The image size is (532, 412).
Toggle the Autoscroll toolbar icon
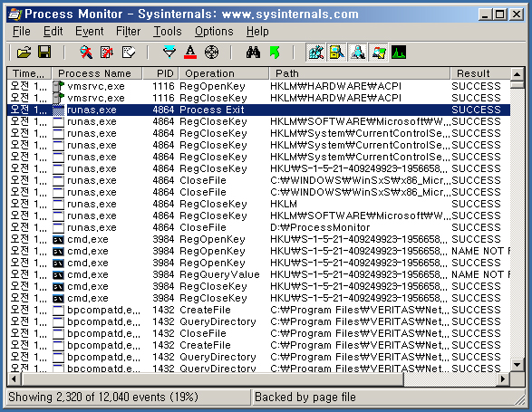107,53
